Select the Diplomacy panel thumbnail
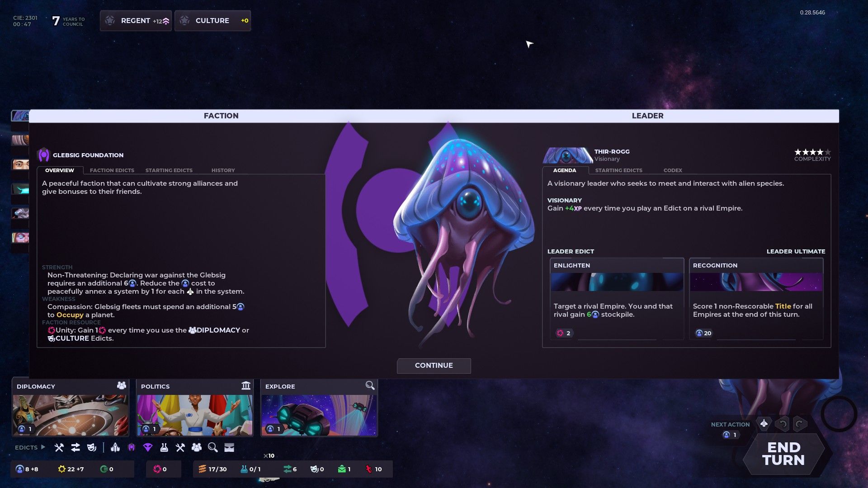Viewport: 868px width, 488px height. [71, 413]
